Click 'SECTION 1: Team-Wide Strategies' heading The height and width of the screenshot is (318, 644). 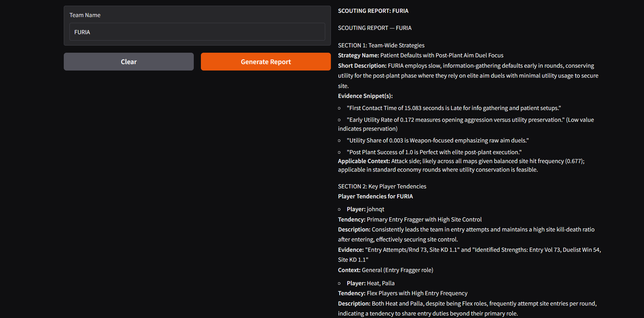[381, 45]
